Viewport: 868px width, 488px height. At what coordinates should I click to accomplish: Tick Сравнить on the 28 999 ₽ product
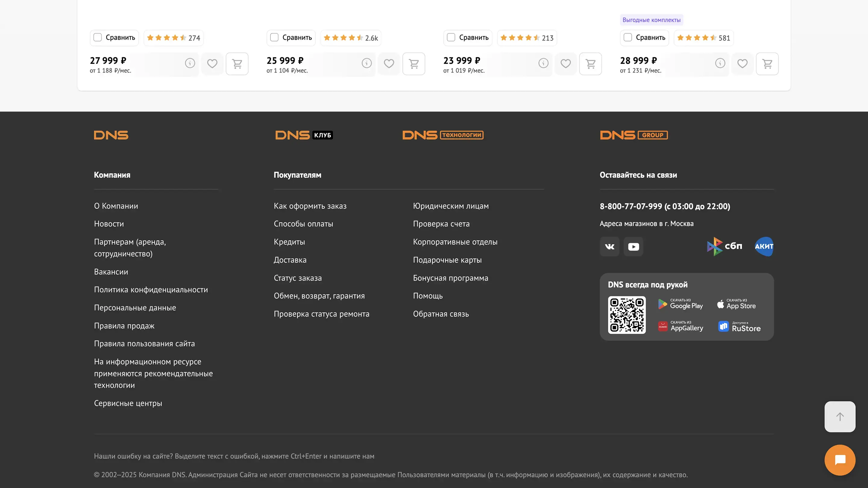click(627, 37)
